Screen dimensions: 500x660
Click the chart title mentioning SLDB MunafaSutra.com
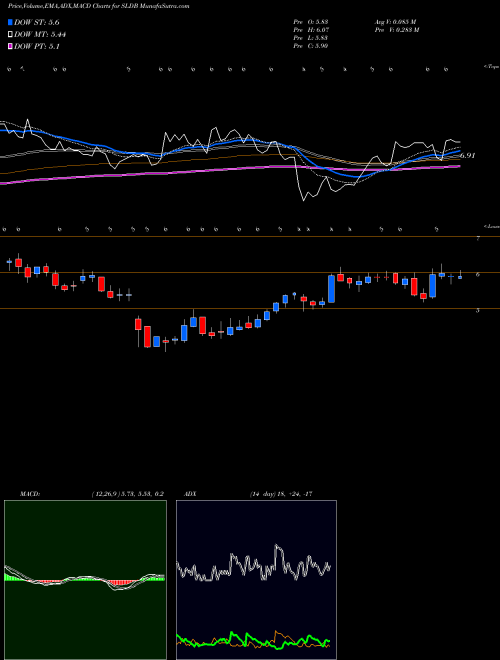[x=98, y=6]
